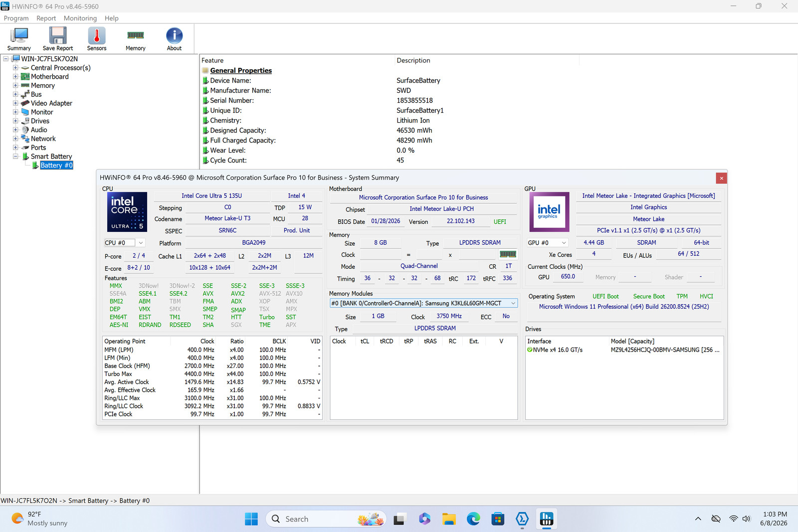Image resolution: width=798 pixels, height=532 pixels.
Task: Open the Report menu
Action: tap(46, 18)
